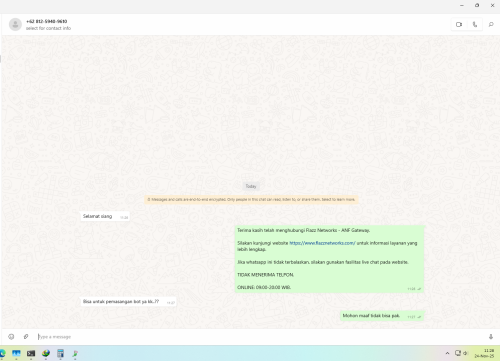This screenshot has height=361, width=500.
Task: Select the 'Mohon maaf tidak bisa pak' message
Action: click(382, 316)
